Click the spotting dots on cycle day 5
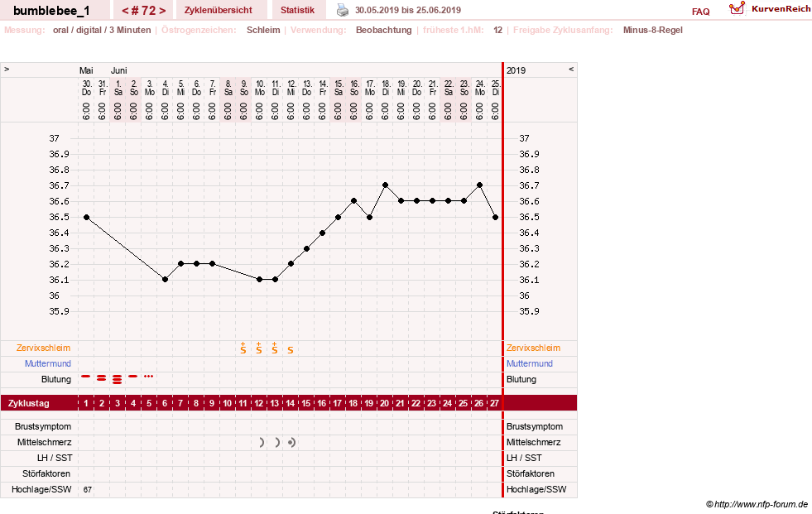This screenshot has height=514, width=812. point(149,377)
